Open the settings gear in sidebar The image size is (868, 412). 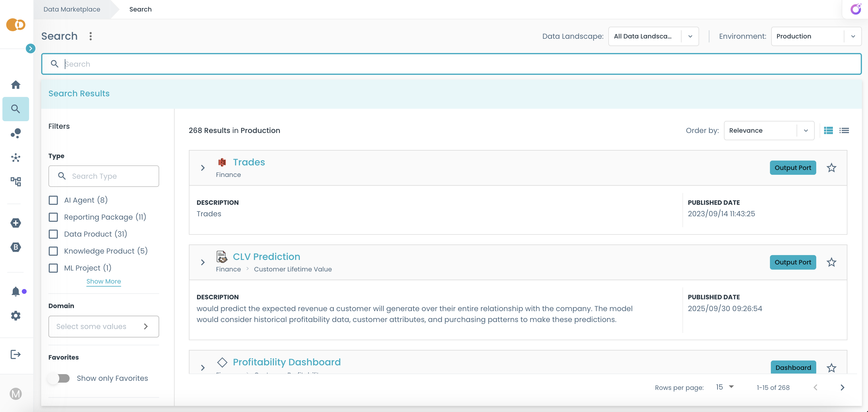coord(15,316)
